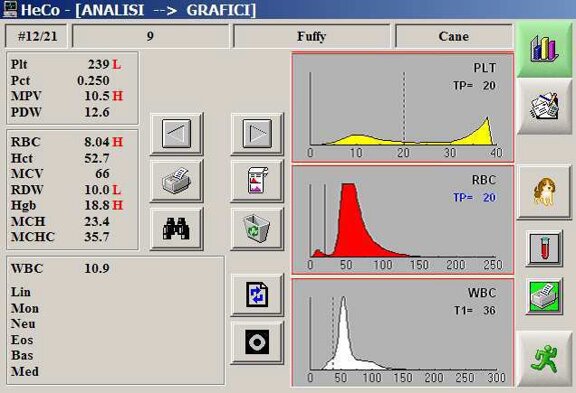The width and height of the screenshot is (576, 393).
Task: Click the red L flag beside Plt
Action: tap(117, 65)
